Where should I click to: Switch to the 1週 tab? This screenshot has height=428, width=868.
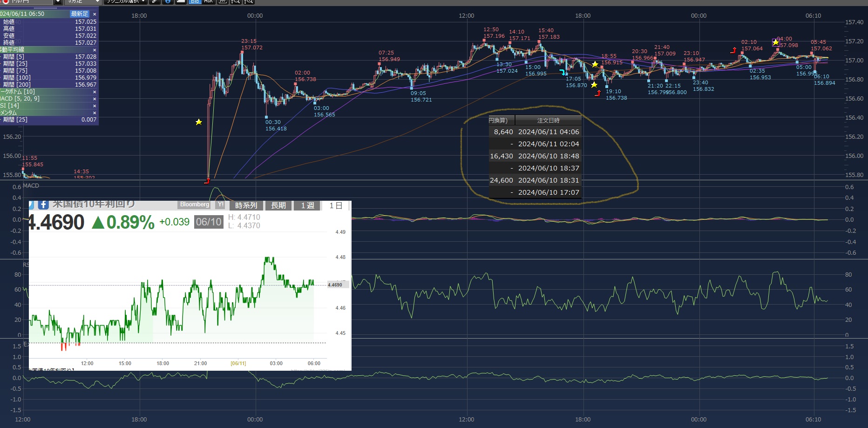[307, 205]
